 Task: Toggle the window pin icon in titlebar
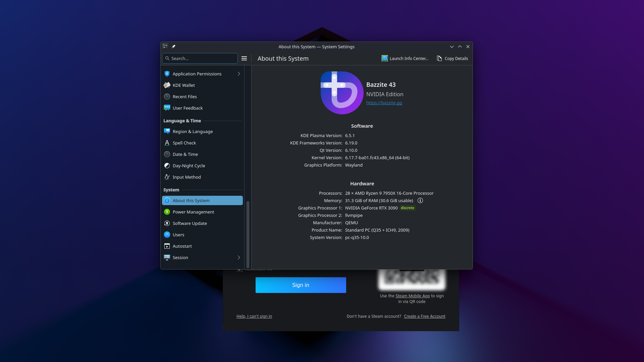coord(173,47)
